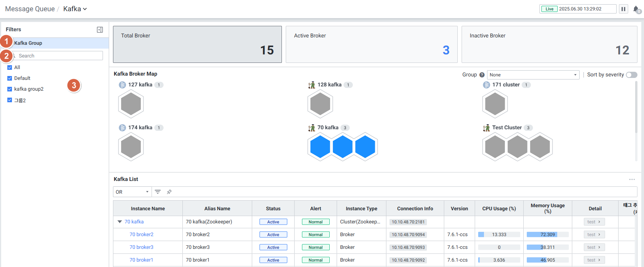Click the Kafka Group search field
Viewport: 644px width, 267px height.
[60, 56]
